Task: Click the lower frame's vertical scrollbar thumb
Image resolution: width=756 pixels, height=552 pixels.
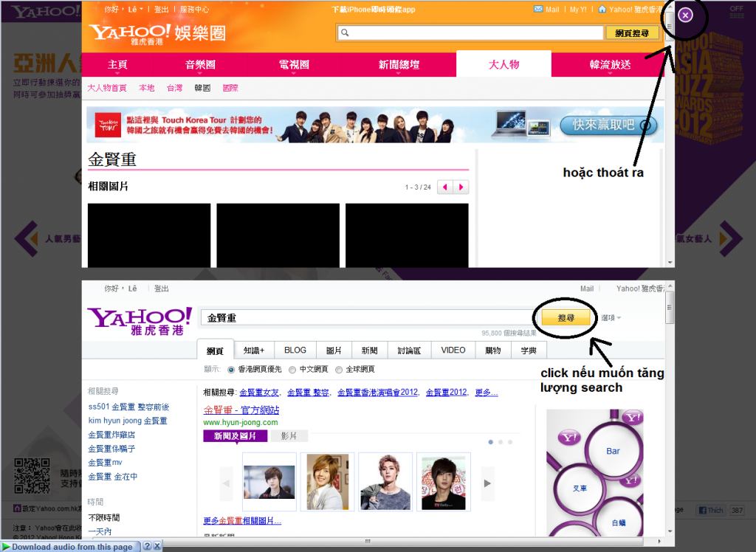Action: (669, 307)
